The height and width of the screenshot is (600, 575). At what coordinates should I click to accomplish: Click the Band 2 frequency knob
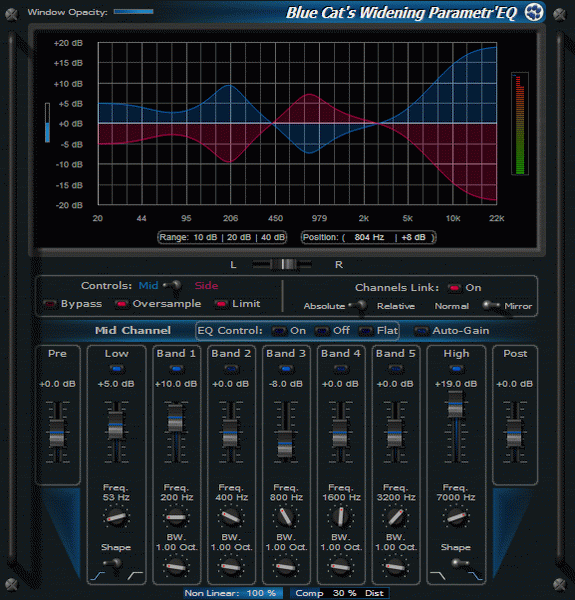click(231, 517)
